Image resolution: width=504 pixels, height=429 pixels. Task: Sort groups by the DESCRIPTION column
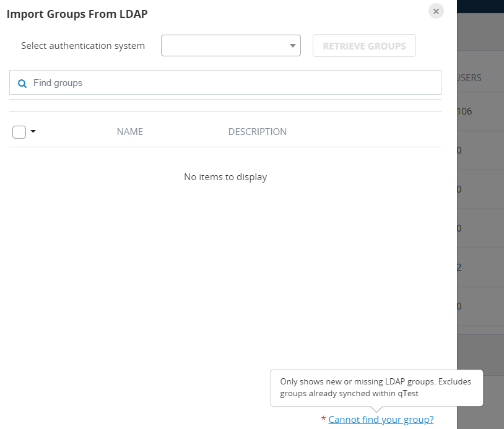(257, 131)
